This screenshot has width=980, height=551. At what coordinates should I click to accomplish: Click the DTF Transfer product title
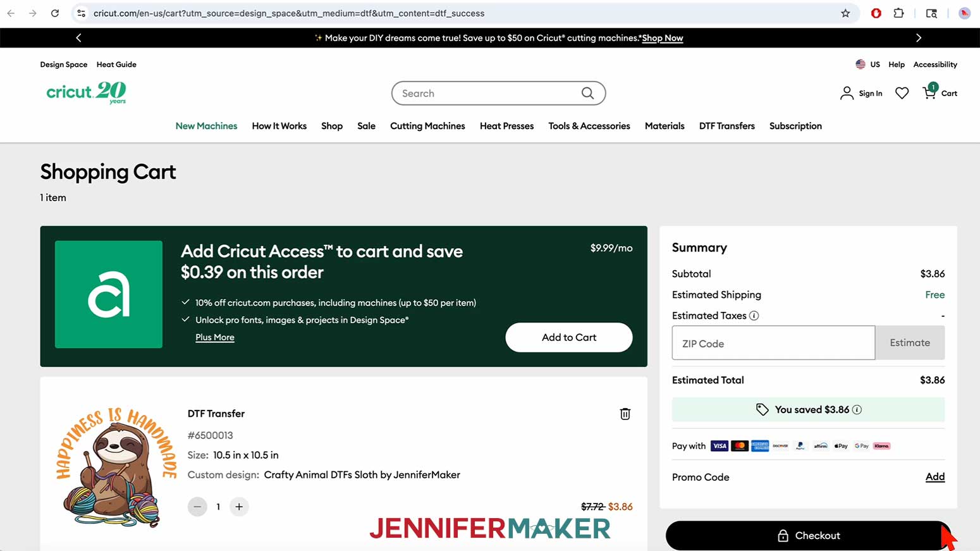(x=216, y=414)
